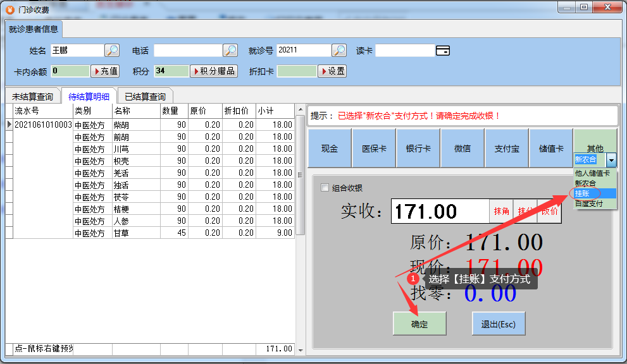Click the 退出(Esc) button
The width and height of the screenshot is (627, 364).
pyautogui.click(x=498, y=324)
